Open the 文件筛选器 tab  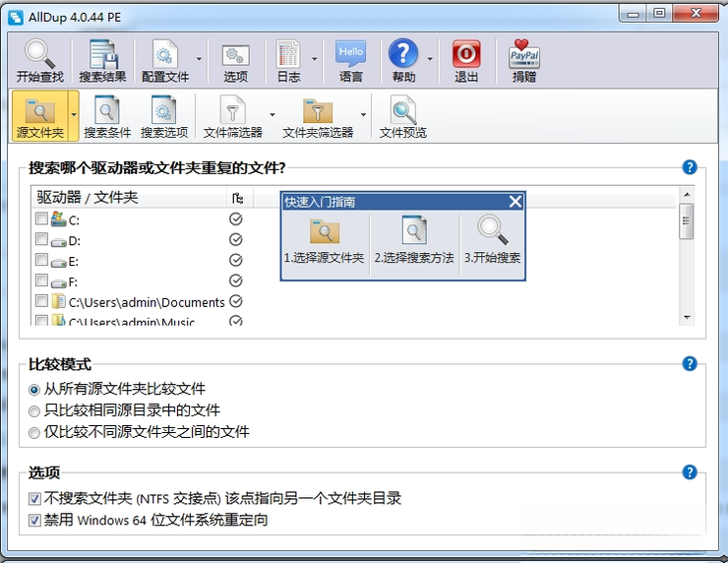pos(232,116)
